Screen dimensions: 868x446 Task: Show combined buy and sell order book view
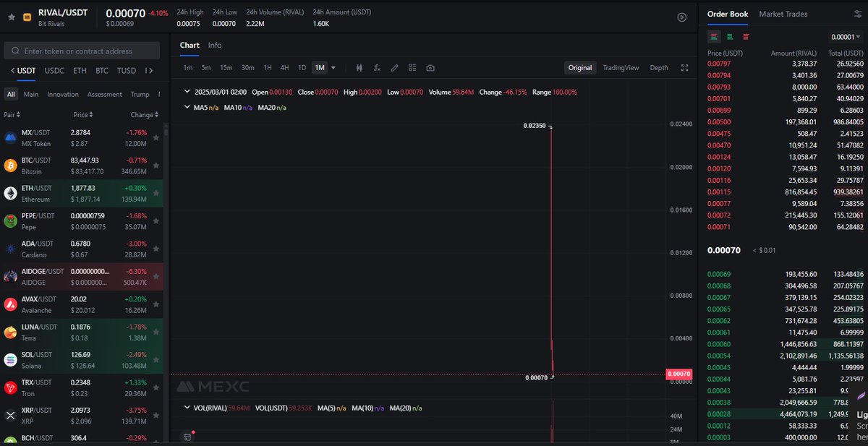715,37
